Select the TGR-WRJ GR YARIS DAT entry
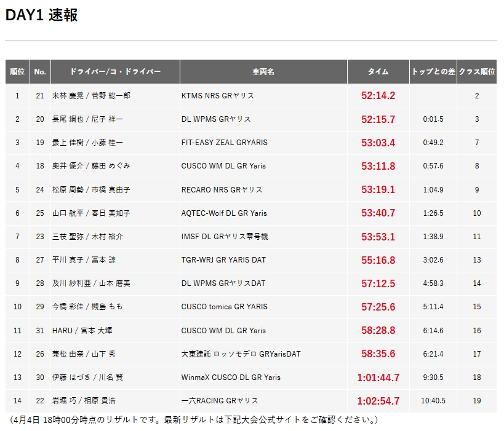The width and height of the screenshot is (504, 431). [x=224, y=260]
